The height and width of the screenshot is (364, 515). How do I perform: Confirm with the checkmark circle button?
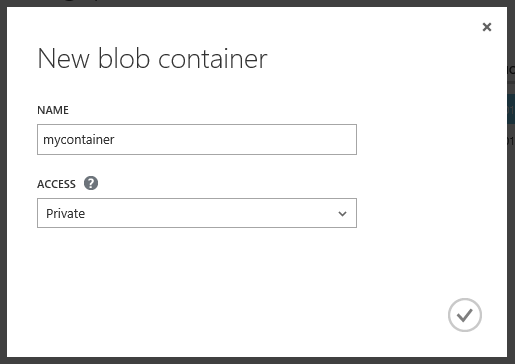[x=465, y=315]
